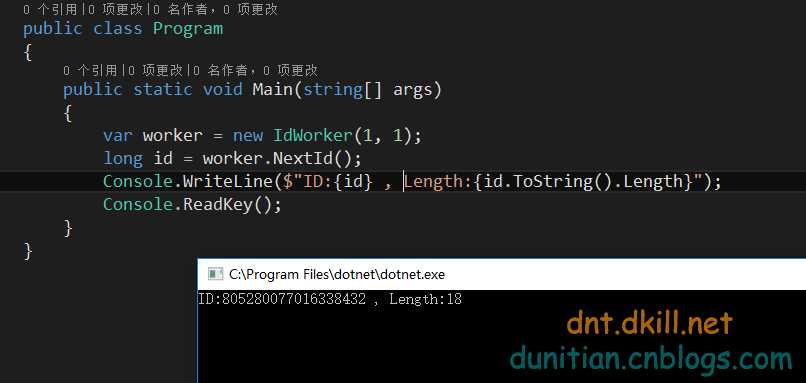The image size is (806, 383).
Task: Click the console window icon beside dotnet.exe title
Action: 215,274
